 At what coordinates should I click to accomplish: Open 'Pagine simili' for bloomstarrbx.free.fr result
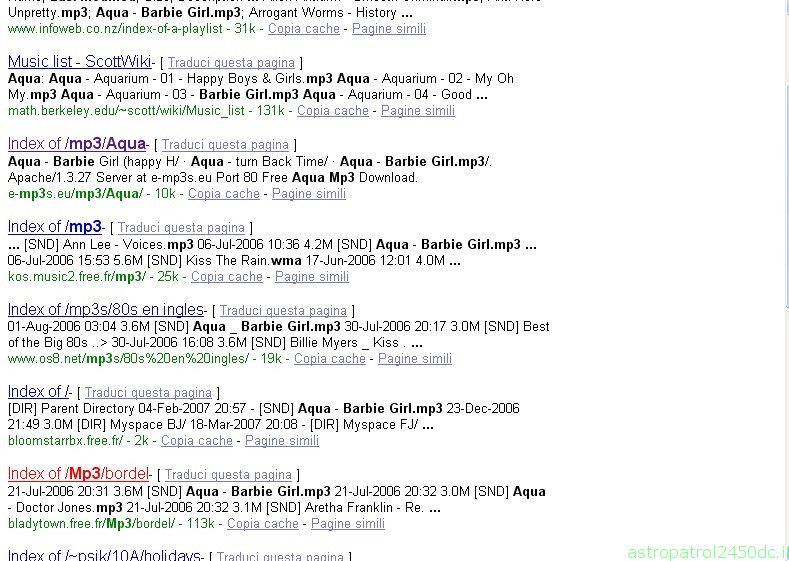click(282, 441)
